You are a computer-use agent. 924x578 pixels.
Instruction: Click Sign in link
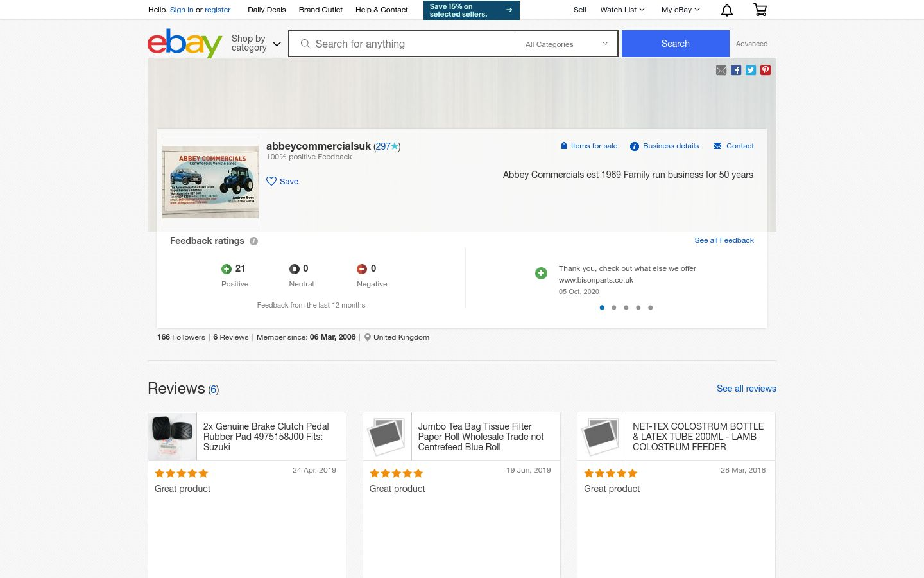point(182,10)
